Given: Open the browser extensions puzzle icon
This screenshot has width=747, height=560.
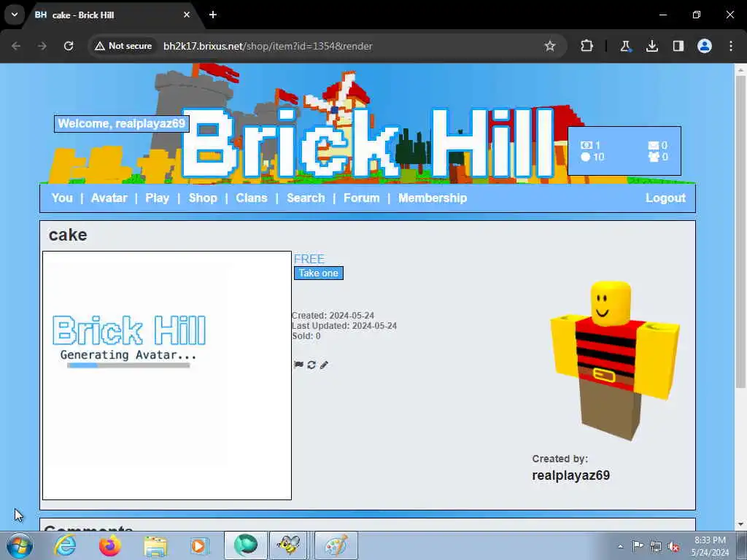Looking at the screenshot, I should 587,46.
